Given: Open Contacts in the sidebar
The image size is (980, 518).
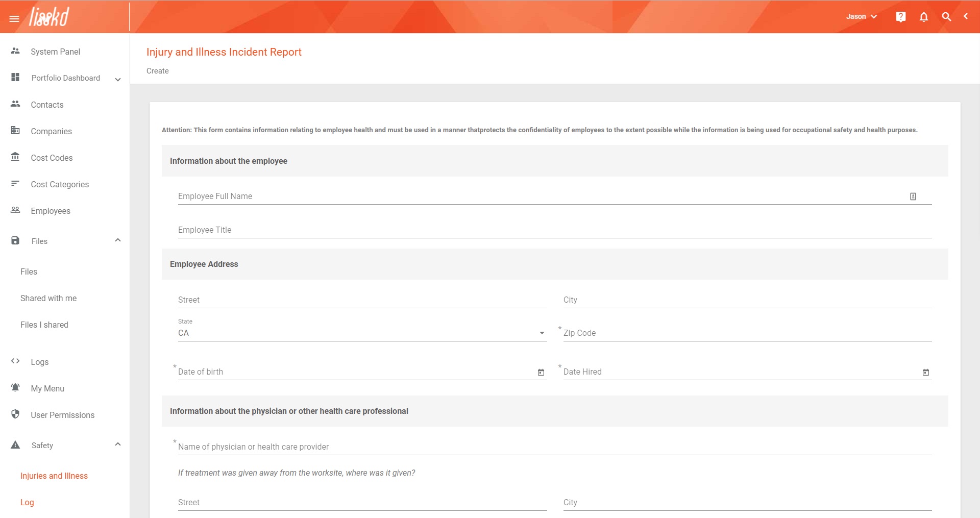Looking at the screenshot, I should coord(47,105).
